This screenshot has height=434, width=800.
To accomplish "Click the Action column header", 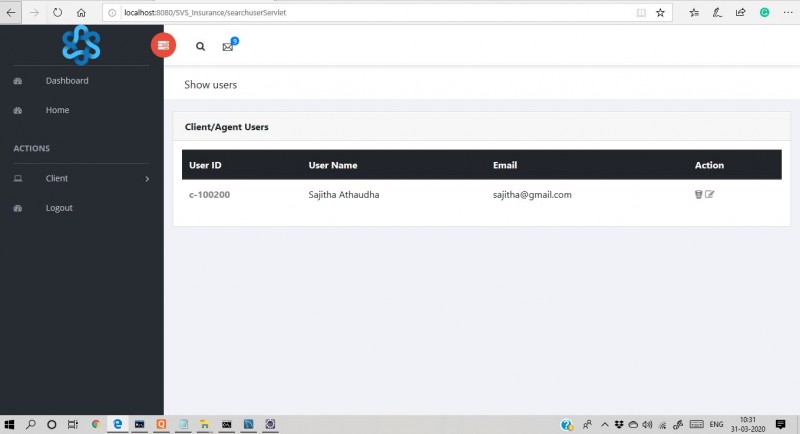I will 709,165.
